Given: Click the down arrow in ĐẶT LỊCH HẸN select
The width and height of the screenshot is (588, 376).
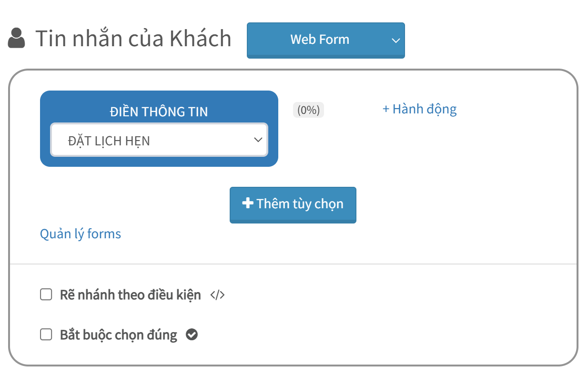Looking at the screenshot, I should click(x=258, y=140).
